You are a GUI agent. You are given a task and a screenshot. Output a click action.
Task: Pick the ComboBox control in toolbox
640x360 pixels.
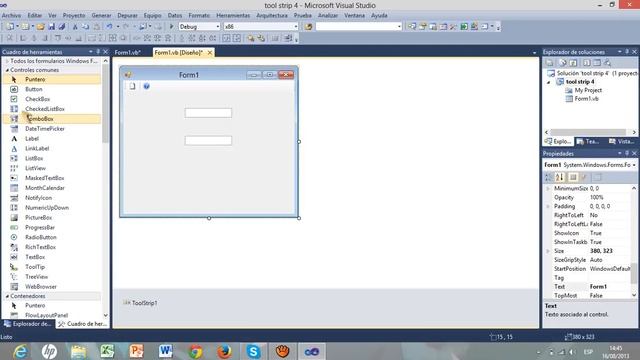pos(40,119)
